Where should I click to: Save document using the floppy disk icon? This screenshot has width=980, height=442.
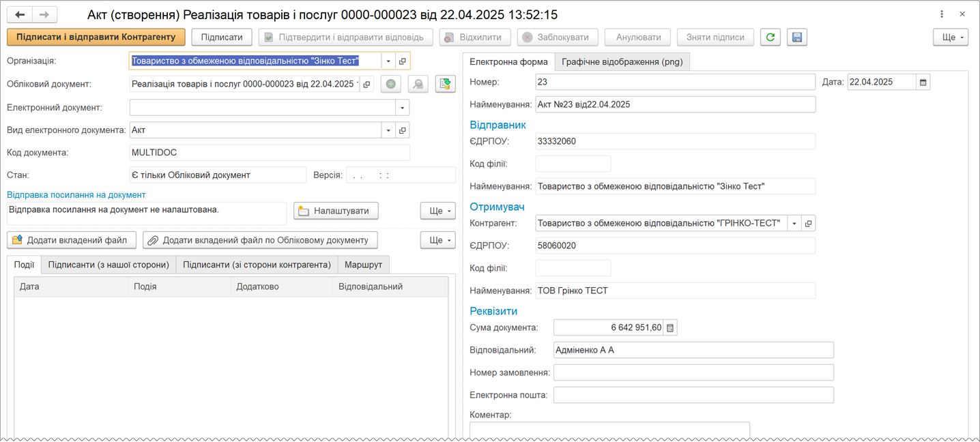coord(796,38)
